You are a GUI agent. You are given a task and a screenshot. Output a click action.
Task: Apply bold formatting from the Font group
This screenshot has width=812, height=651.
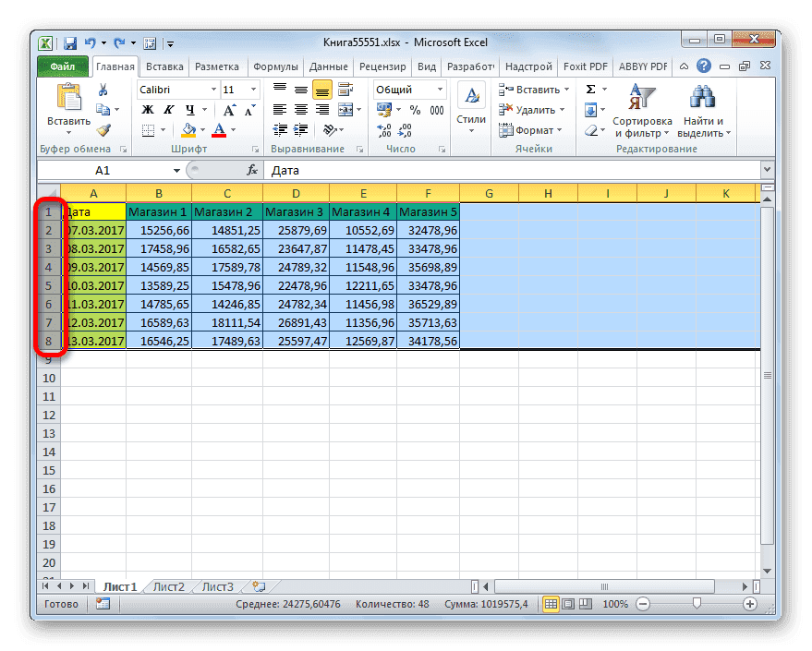(x=146, y=108)
